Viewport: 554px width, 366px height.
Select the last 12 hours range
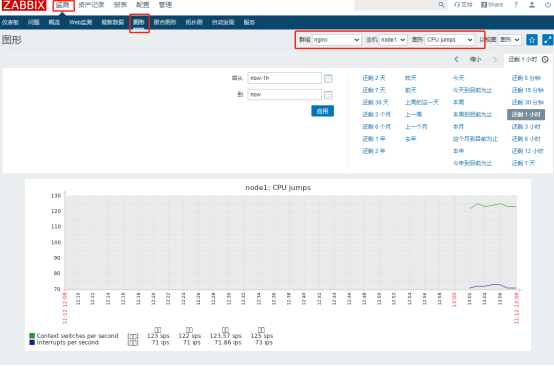[528, 151]
